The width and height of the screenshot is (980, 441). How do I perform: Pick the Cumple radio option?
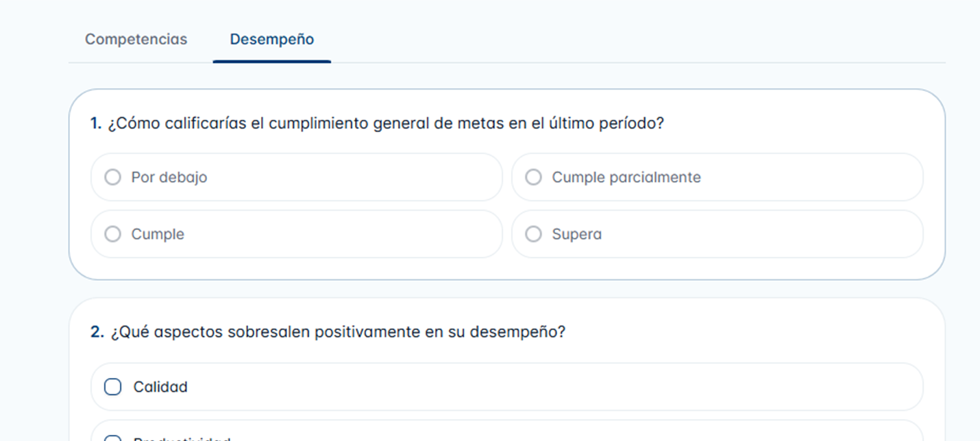pyautogui.click(x=112, y=234)
